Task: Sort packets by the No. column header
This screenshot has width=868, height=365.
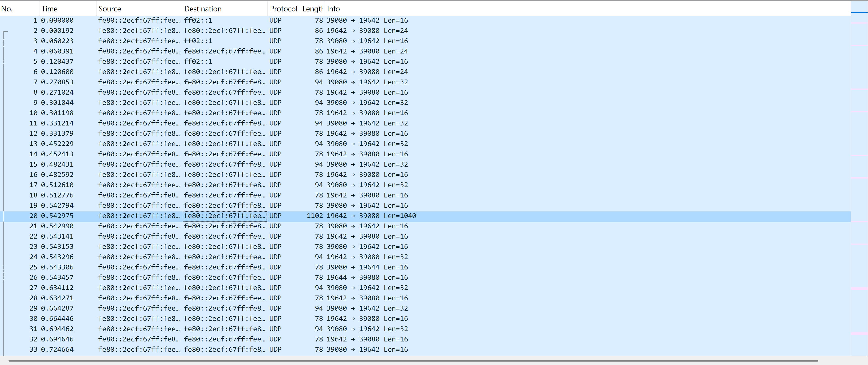Action: point(7,9)
